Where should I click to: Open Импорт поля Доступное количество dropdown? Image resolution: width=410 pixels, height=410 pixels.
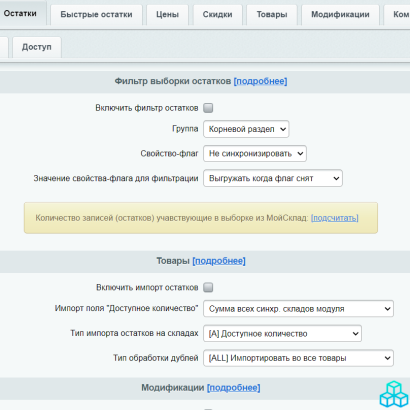[x=298, y=309]
